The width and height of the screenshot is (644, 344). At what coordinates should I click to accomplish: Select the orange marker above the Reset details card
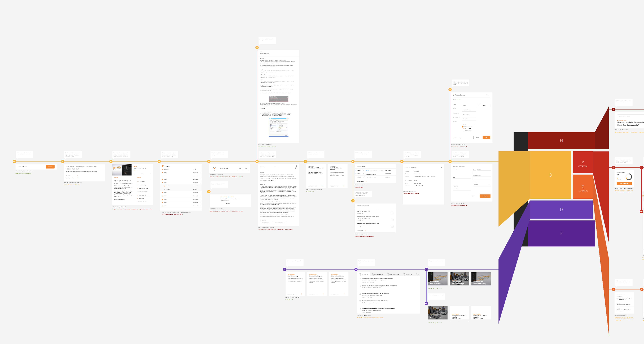(450, 90)
